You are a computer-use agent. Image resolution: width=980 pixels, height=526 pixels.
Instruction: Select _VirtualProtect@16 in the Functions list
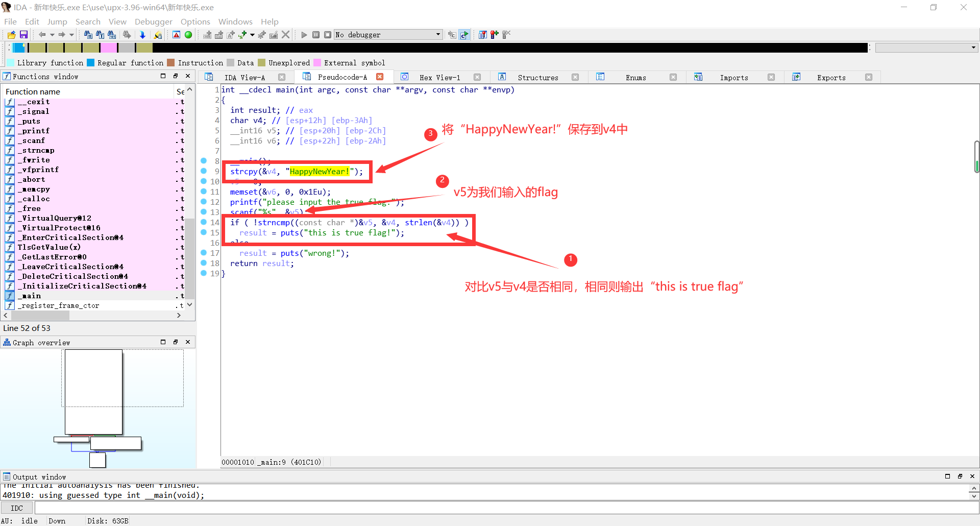[x=92, y=228]
